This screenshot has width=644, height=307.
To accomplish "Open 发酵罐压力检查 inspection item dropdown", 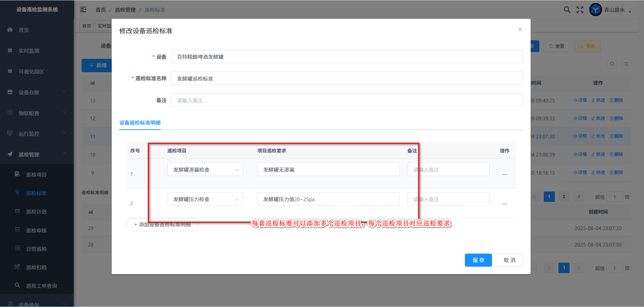I will tap(205, 199).
